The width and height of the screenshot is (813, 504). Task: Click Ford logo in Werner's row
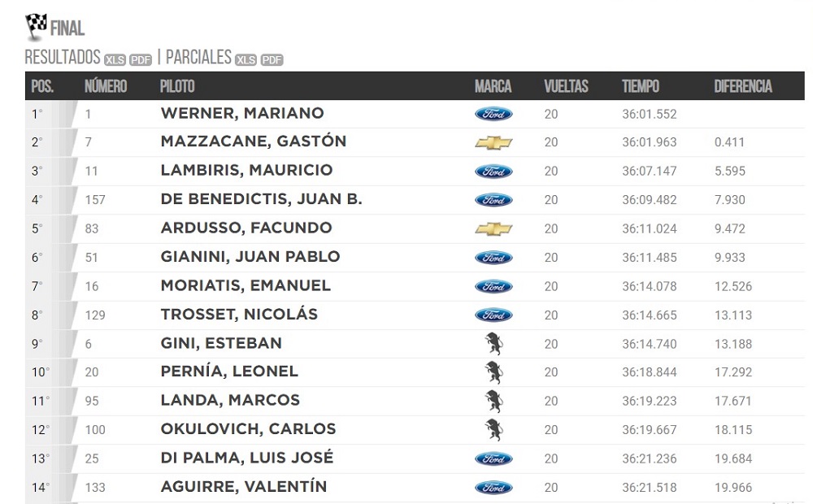(493, 114)
